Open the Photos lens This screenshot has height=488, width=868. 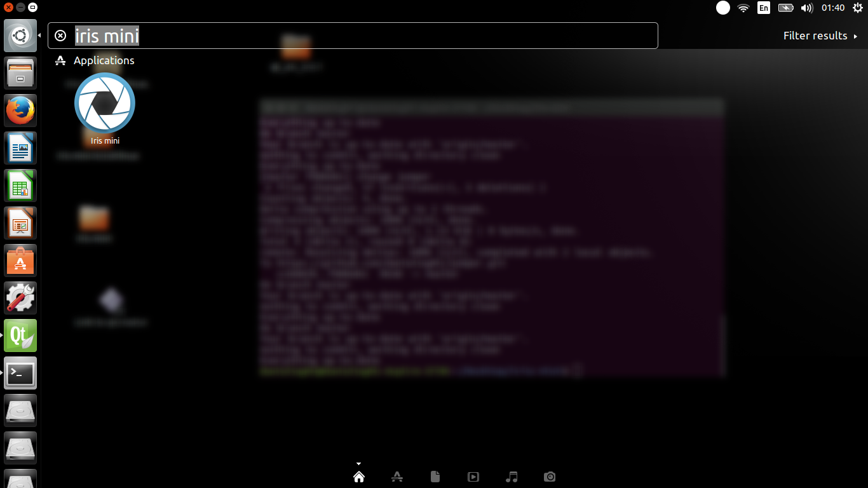pos(550,477)
